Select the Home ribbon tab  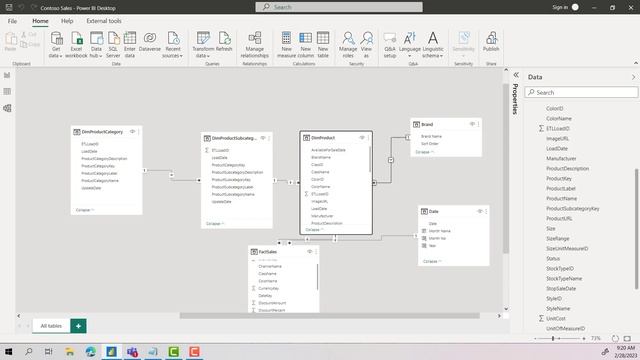point(40,21)
